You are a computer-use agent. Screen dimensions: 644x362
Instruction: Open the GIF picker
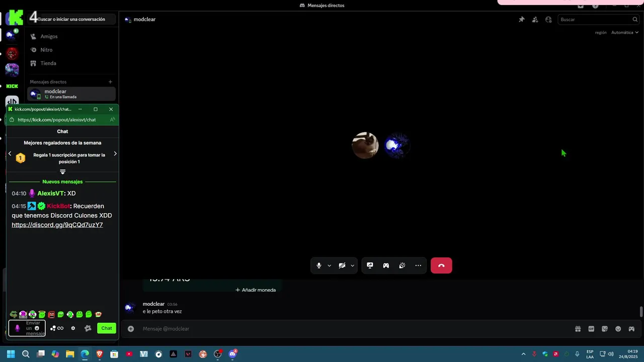pos(591,329)
